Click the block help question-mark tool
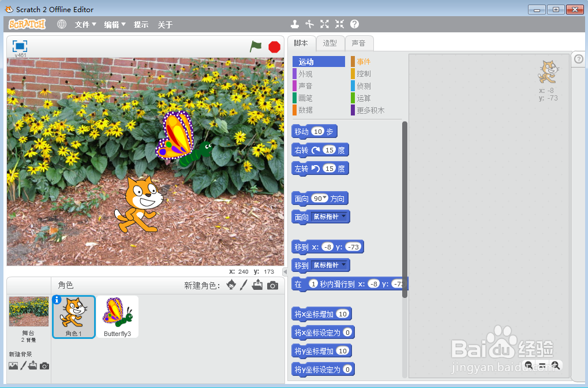 pos(354,24)
